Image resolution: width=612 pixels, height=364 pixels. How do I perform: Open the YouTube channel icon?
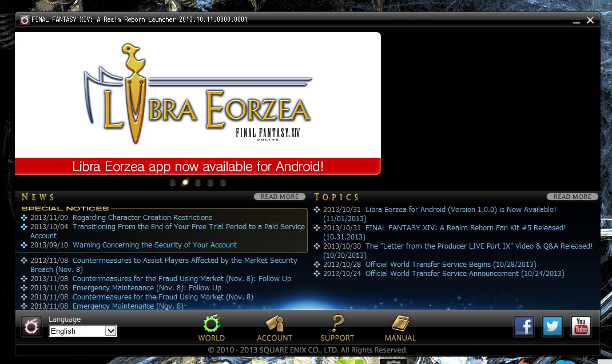pos(581,326)
